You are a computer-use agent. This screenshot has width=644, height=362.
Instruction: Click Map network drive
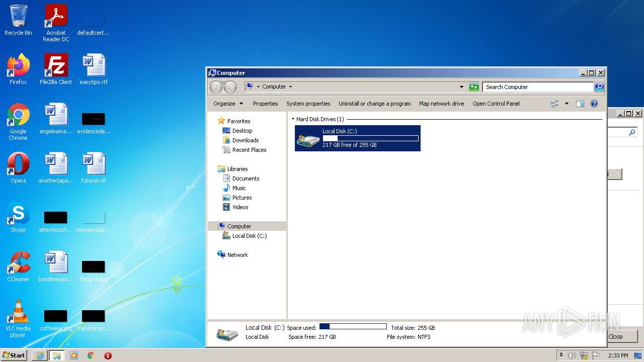point(442,104)
